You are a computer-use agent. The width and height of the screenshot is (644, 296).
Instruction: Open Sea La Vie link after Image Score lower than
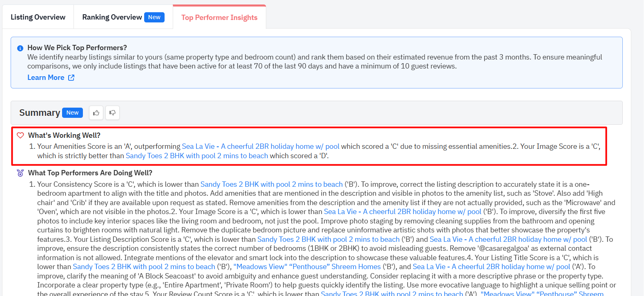(x=402, y=212)
